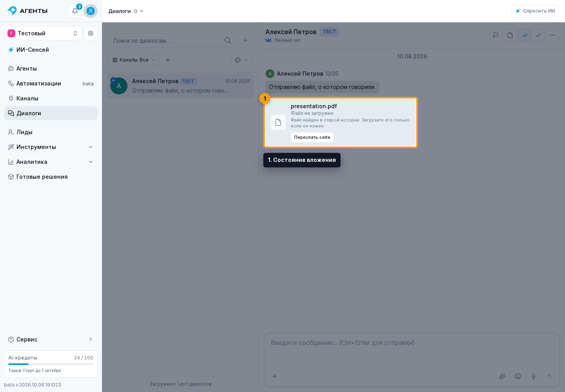Image resolution: width=565 pixels, height=392 pixels.
Task: Click the magnifier search icon
Action: coord(228,40)
